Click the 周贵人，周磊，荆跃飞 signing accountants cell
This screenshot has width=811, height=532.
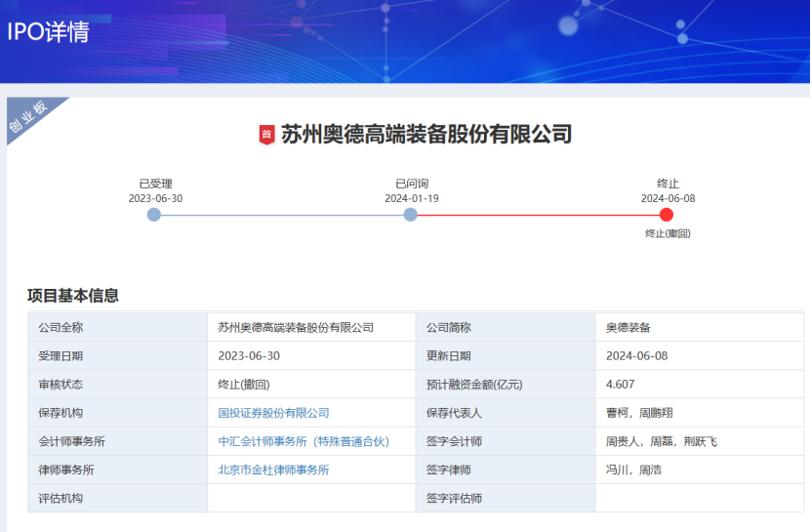click(661, 441)
